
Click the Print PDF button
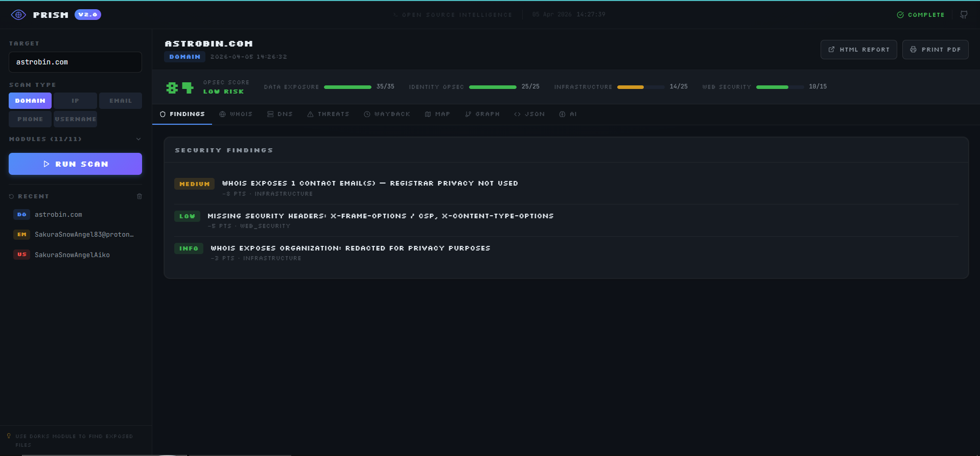(x=936, y=50)
